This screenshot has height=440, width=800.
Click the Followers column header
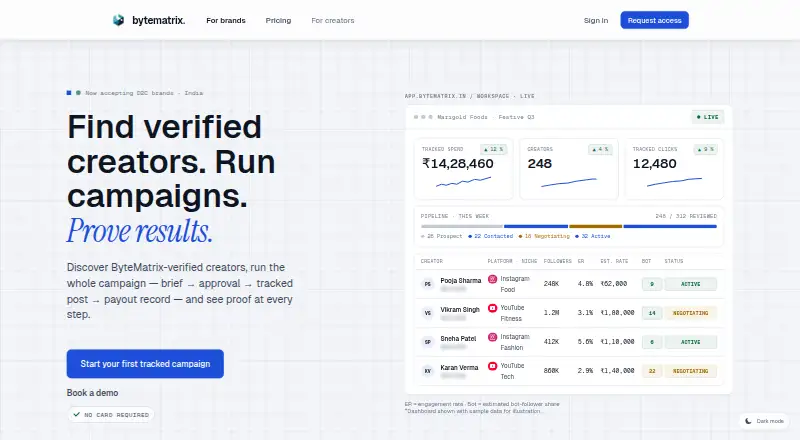[557, 261]
